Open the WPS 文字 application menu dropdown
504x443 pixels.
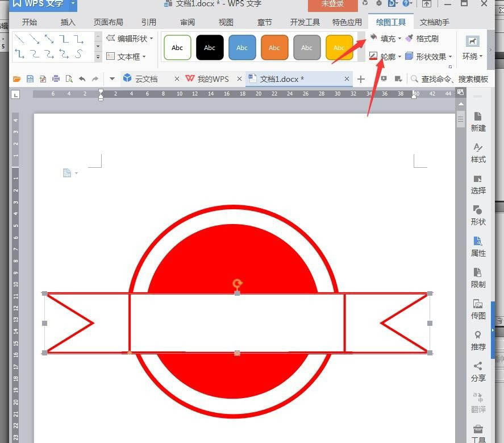[x=73, y=3]
